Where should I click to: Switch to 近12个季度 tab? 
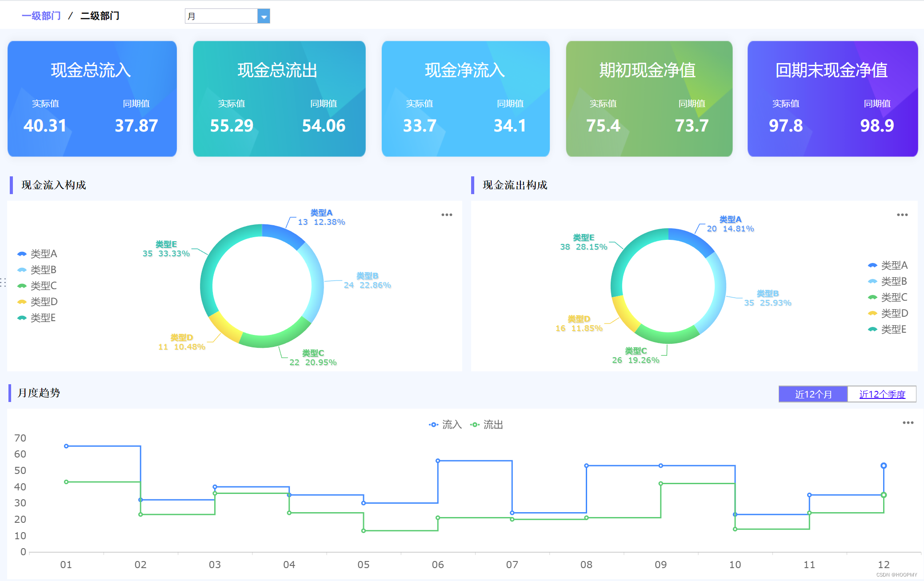click(x=882, y=394)
